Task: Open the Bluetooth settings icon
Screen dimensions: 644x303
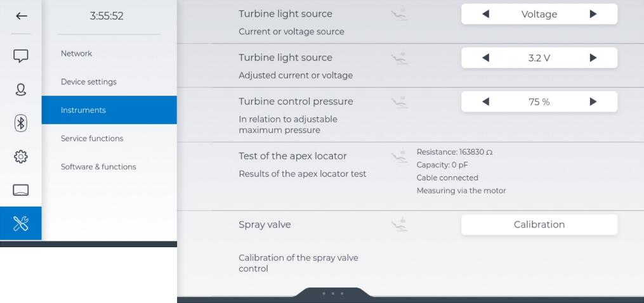Action: point(21,122)
